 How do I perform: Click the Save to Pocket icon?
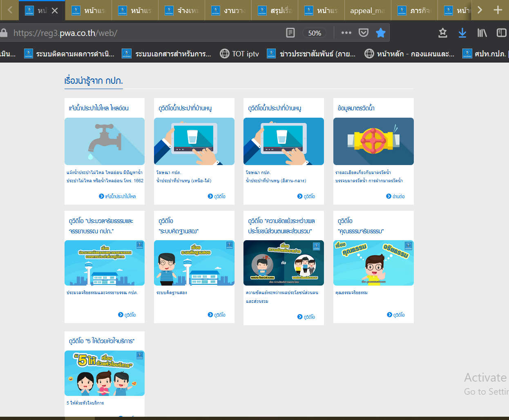(364, 33)
